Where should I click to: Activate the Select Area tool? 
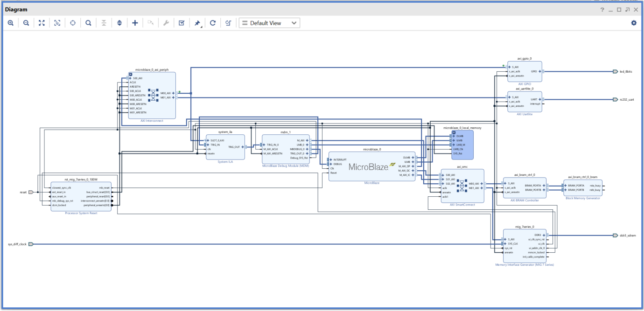coord(57,23)
